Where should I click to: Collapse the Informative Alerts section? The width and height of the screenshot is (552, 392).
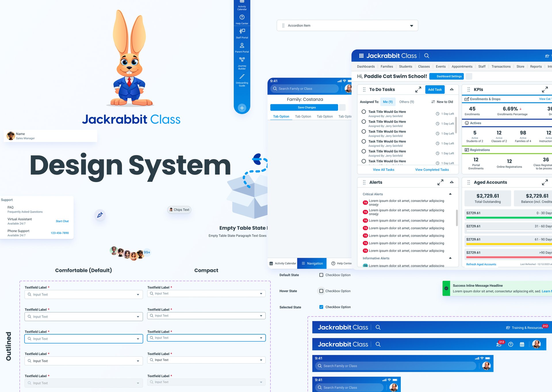[x=450, y=258]
